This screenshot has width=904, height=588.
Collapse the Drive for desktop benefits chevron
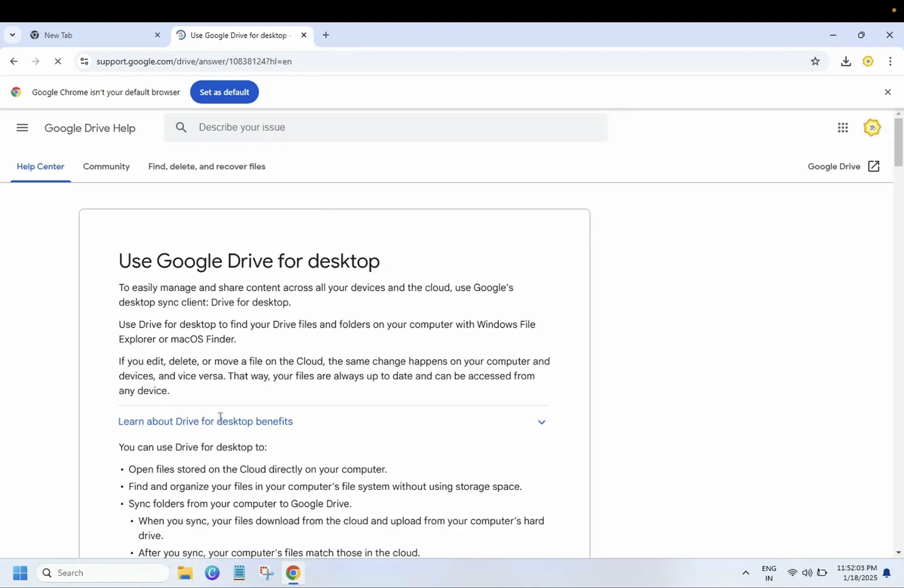point(541,422)
